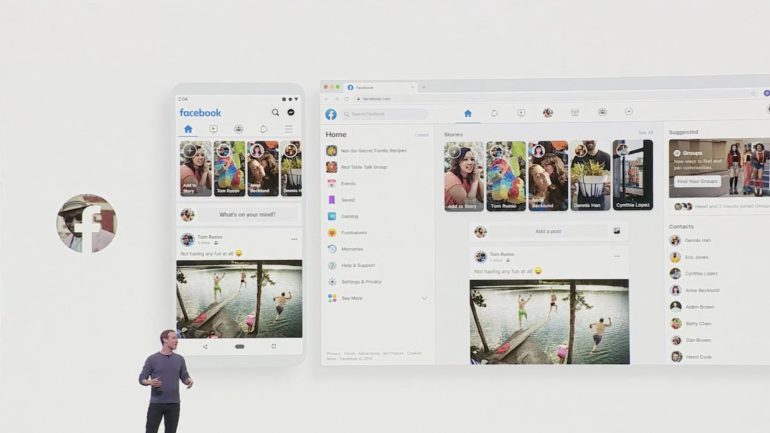Click See More in the left sidebar
This screenshot has width=770, height=433.
pos(345,298)
